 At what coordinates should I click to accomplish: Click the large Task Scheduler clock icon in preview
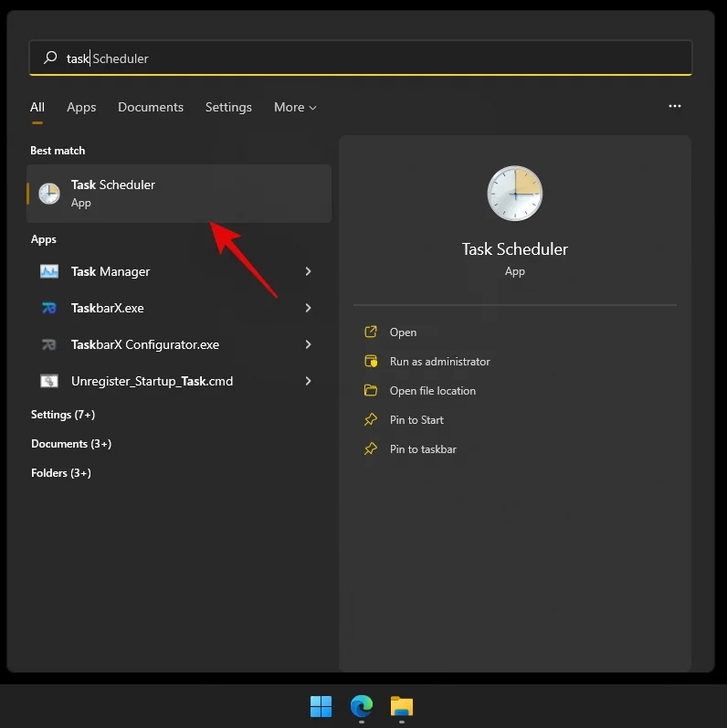(515, 193)
